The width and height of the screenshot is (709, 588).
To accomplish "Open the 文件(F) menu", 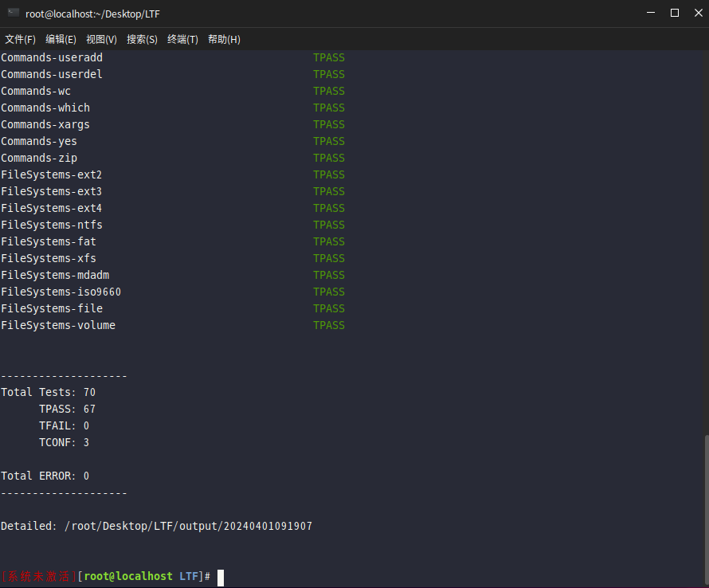I will 20,39.
